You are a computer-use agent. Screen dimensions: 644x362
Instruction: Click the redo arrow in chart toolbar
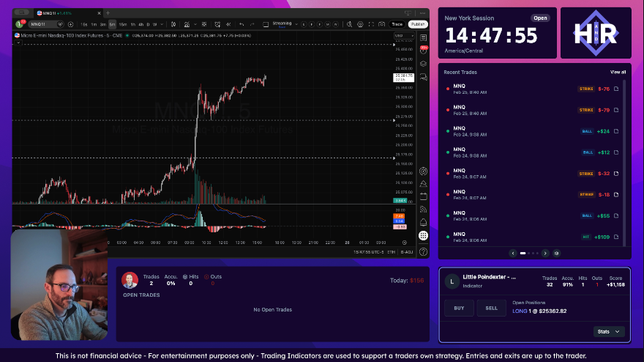(x=252, y=24)
